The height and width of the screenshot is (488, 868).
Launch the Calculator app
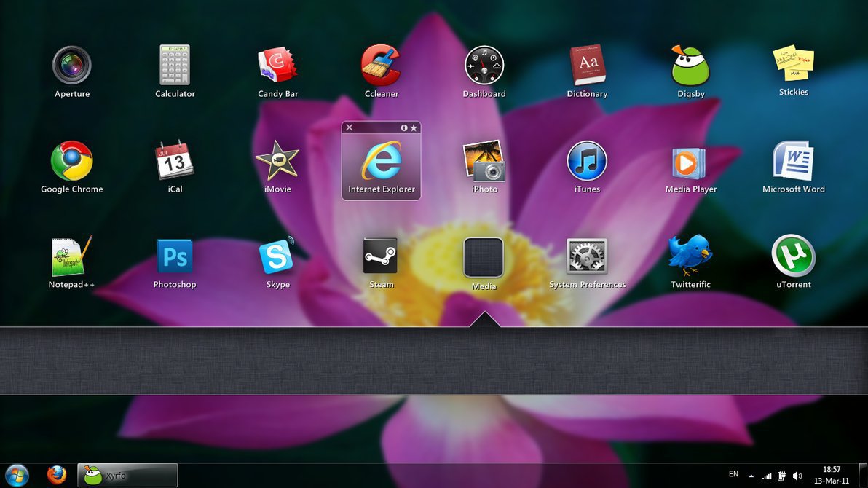tap(175, 65)
